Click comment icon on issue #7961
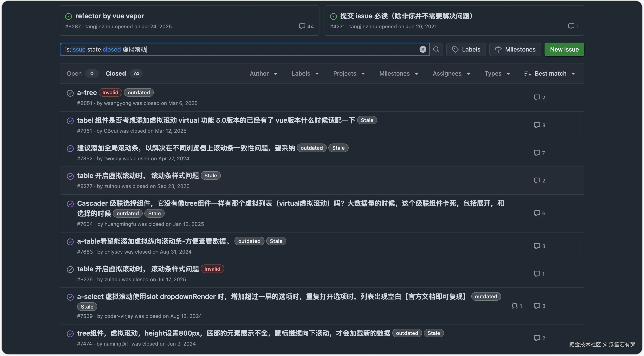The height and width of the screenshot is (356, 644). [537, 125]
